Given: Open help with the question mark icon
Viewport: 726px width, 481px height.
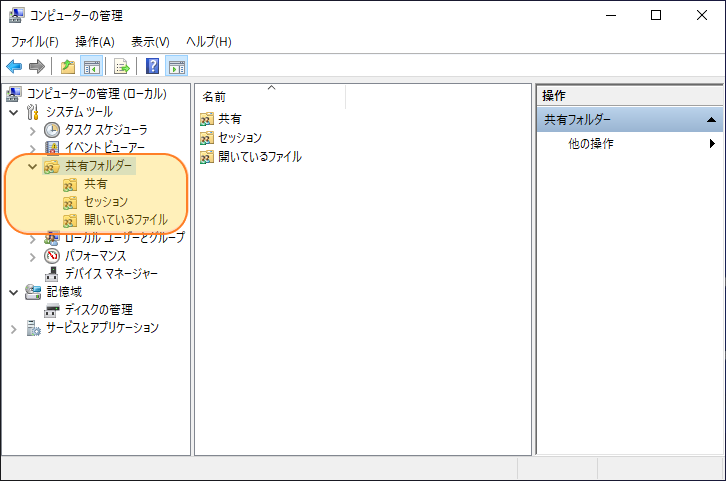Looking at the screenshot, I should click(152, 66).
